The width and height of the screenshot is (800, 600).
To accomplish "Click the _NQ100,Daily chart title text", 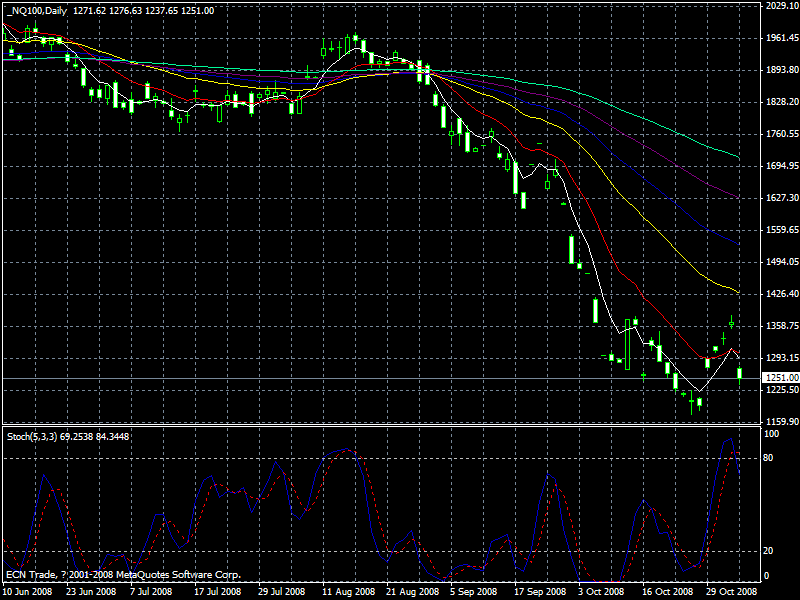I will click(37, 10).
